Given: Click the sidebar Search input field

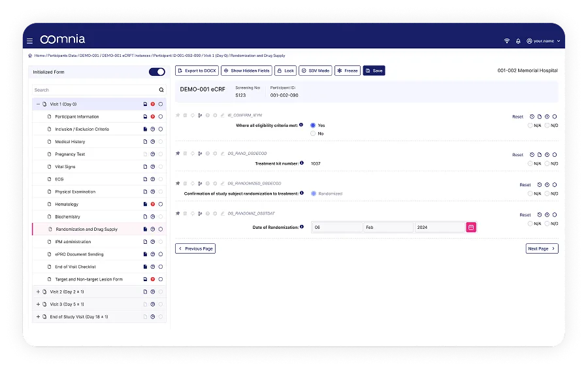Looking at the screenshot, I should click(x=95, y=90).
